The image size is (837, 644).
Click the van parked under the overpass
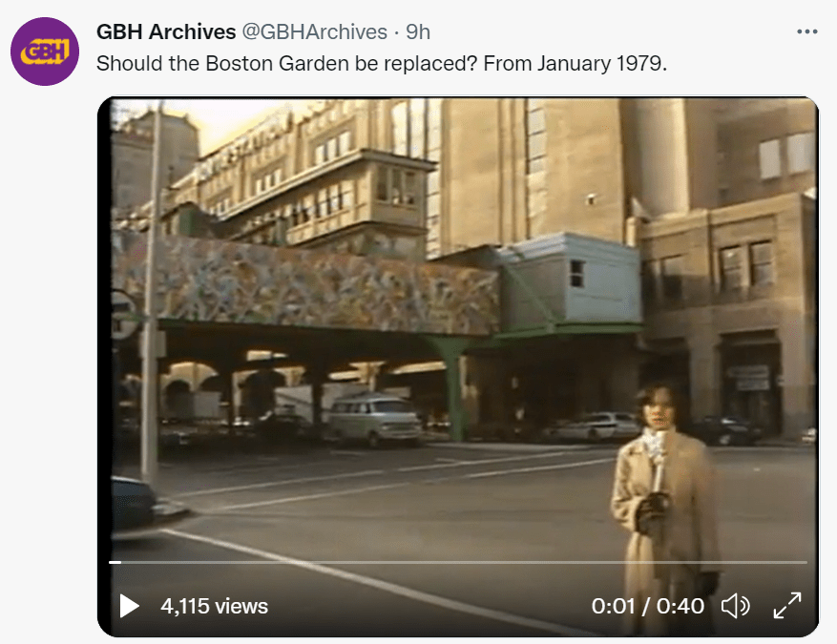coord(374,419)
